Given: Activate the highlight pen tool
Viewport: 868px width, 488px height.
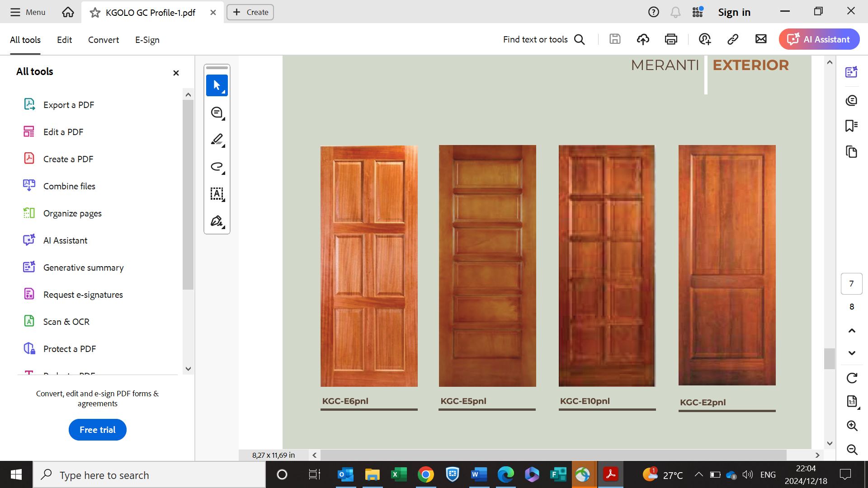Looking at the screenshot, I should [x=217, y=140].
